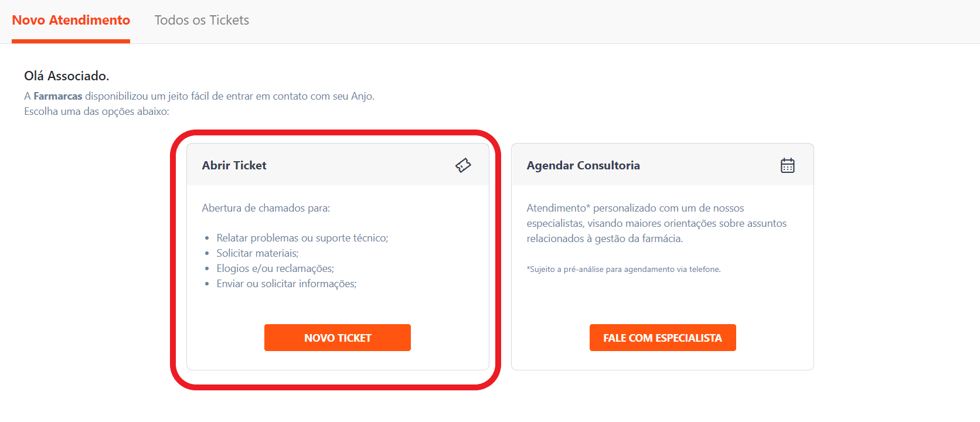Select the Relatar problemas ou suporte técnico item
The image size is (980, 422).
click(x=302, y=238)
